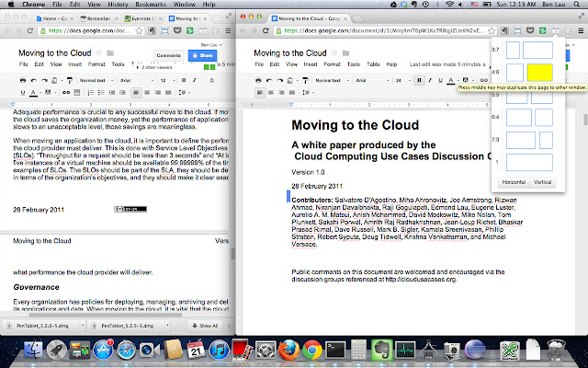Click underline button in left window toolbar
The width and height of the screenshot is (588, 368).
coord(23,92)
